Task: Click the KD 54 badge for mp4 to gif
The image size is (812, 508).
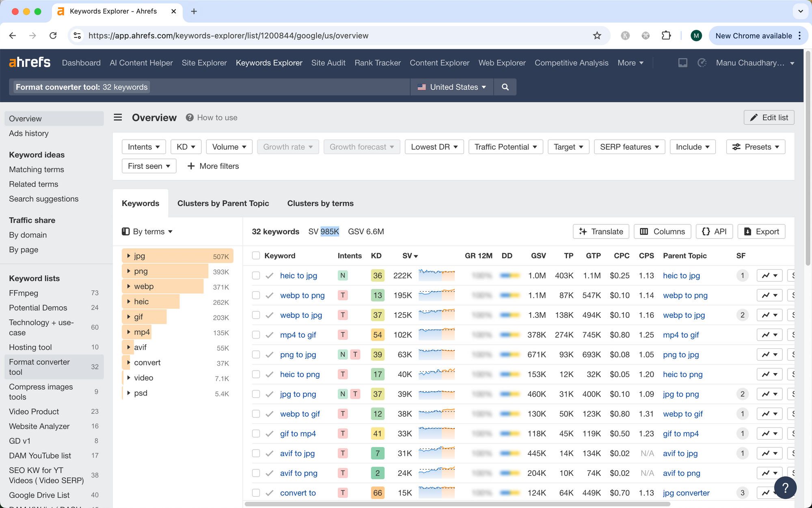Action: click(x=378, y=335)
